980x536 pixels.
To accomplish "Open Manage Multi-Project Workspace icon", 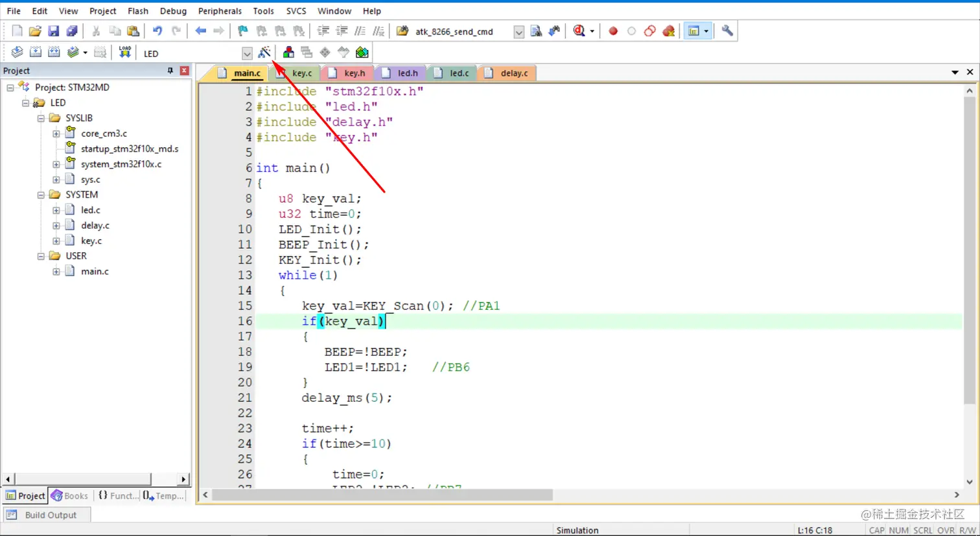I will tap(307, 52).
